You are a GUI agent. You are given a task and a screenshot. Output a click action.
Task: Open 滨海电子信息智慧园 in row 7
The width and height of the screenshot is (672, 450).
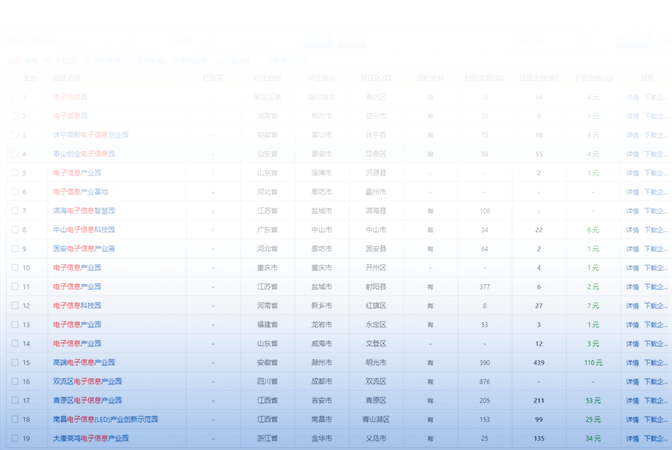point(83,211)
